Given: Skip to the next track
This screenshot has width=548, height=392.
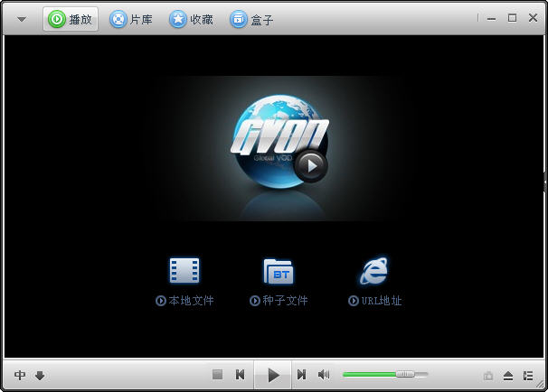Looking at the screenshot, I should [301, 374].
